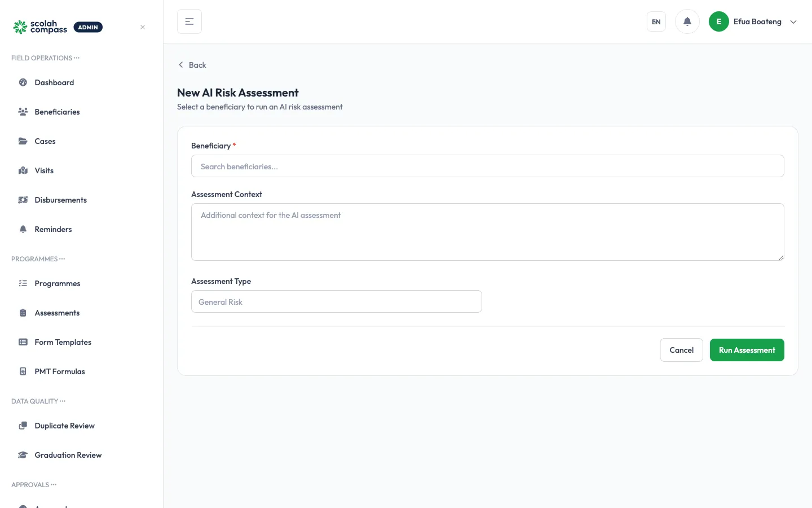Expand the Efua Boateng user menu chevron
This screenshot has width=812, height=508.
click(x=793, y=22)
